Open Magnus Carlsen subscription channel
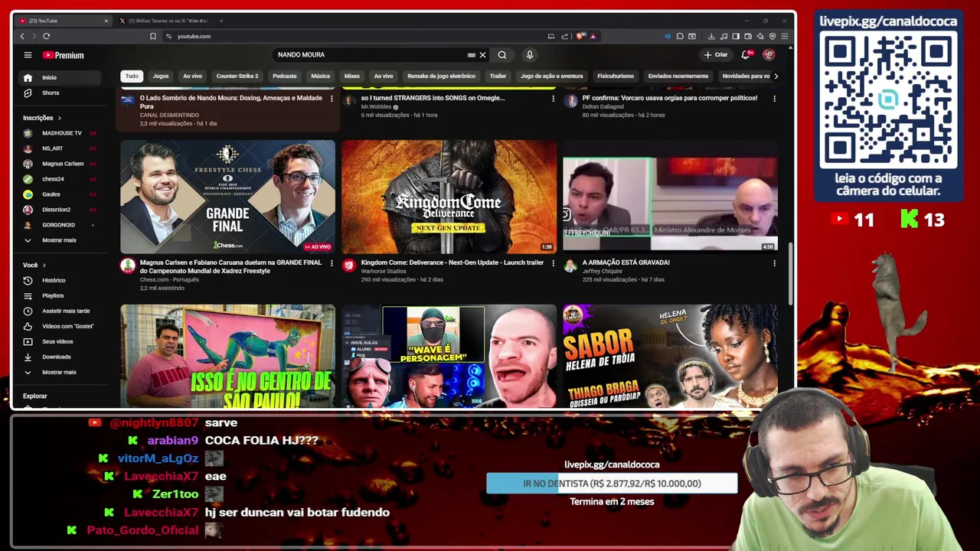This screenshot has width=980, height=551. click(x=61, y=164)
